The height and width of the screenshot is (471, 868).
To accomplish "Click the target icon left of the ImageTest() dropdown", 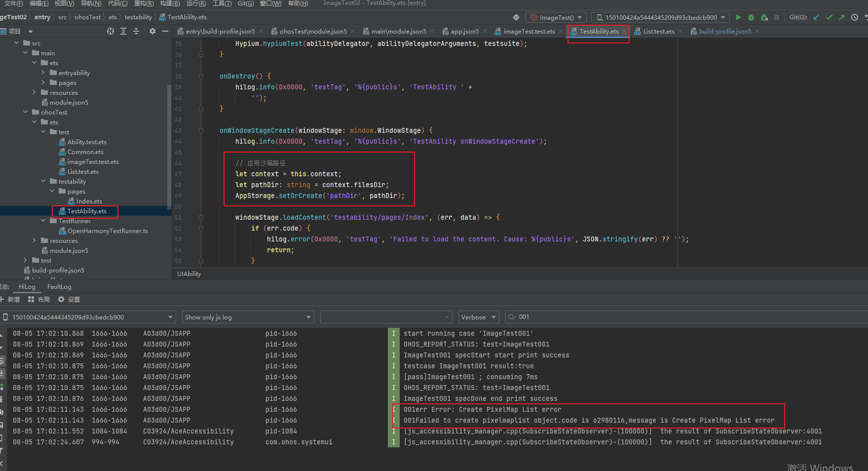I will (516, 17).
